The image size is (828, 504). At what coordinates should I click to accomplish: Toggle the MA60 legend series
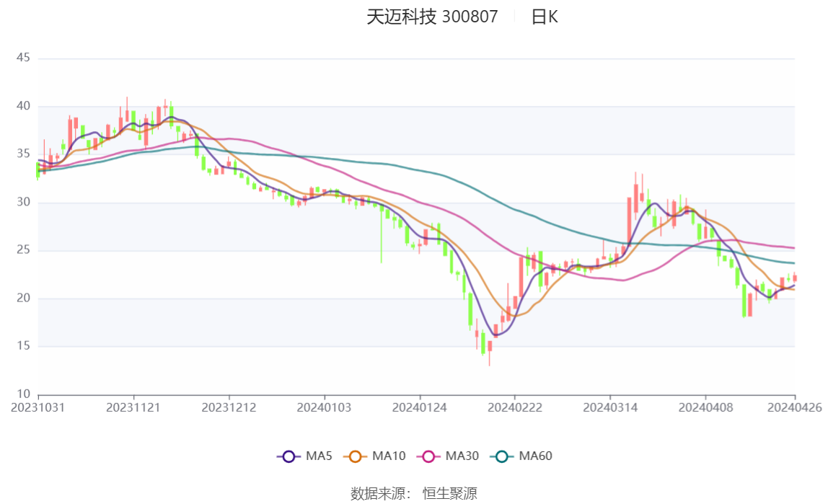[x=521, y=456]
